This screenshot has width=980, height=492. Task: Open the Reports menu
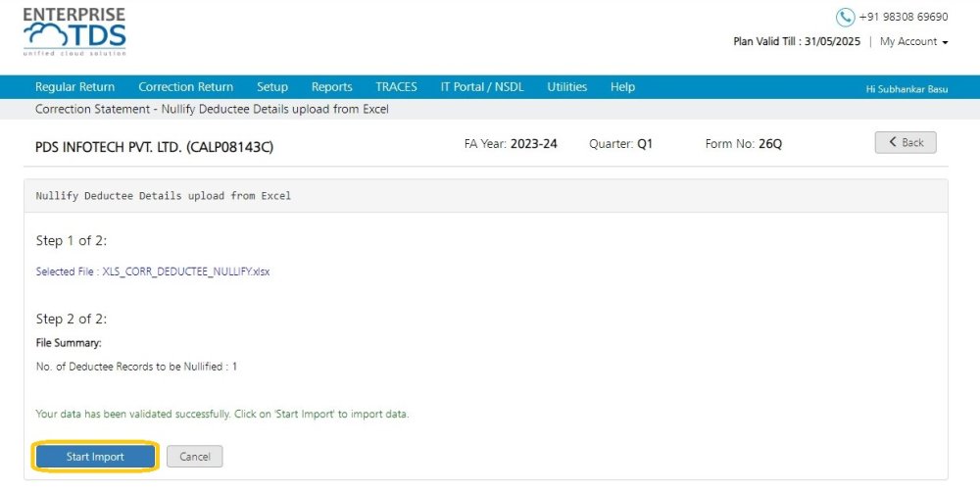pyautogui.click(x=332, y=87)
